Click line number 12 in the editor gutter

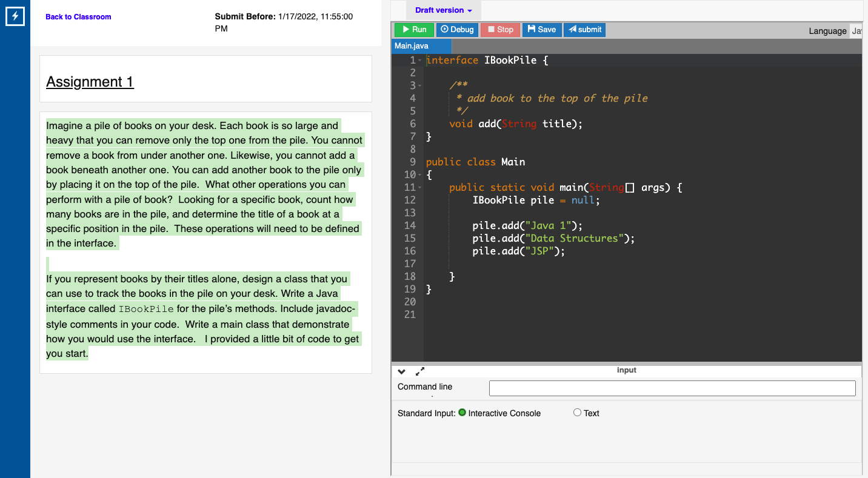pyautogui.click(x=413, y=200)
